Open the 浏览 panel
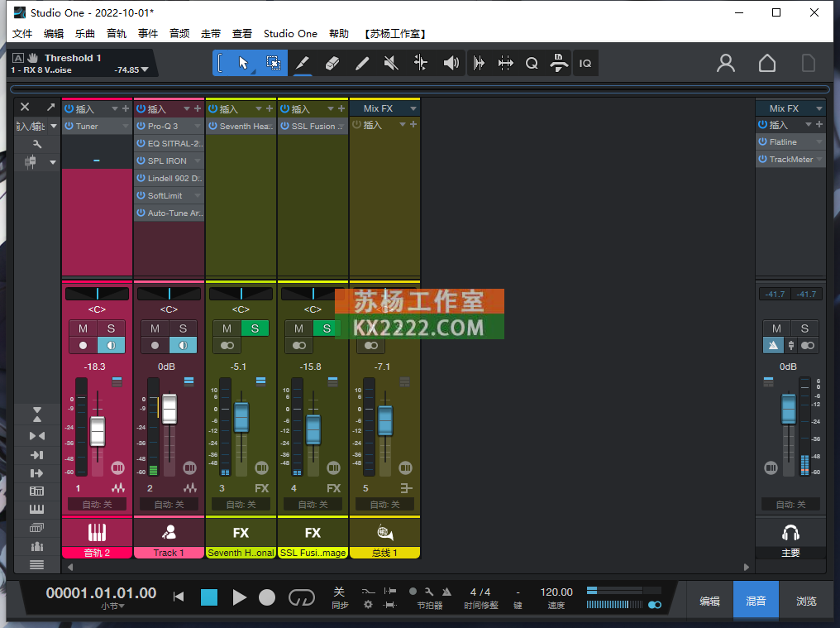 pos(806,602)
